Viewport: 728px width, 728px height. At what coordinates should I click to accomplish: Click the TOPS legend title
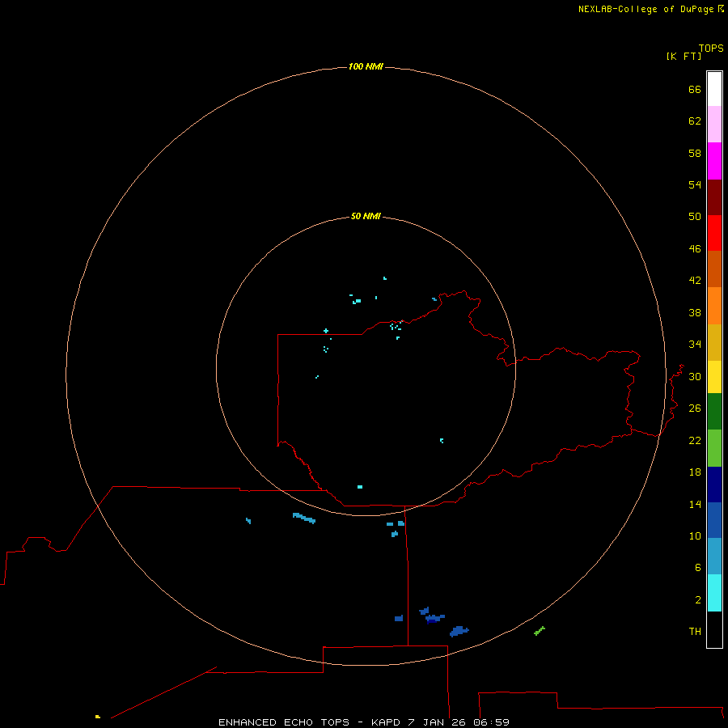click(711, 48)
